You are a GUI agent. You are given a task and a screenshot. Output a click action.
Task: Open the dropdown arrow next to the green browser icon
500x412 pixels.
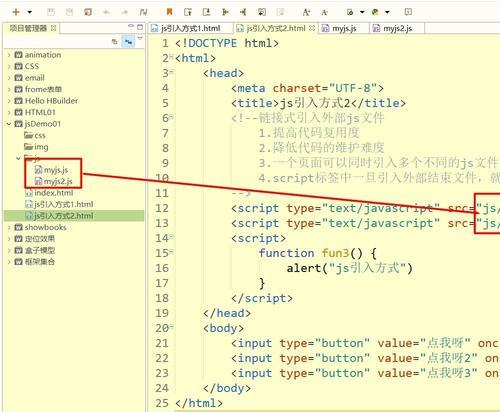point(362,12)
